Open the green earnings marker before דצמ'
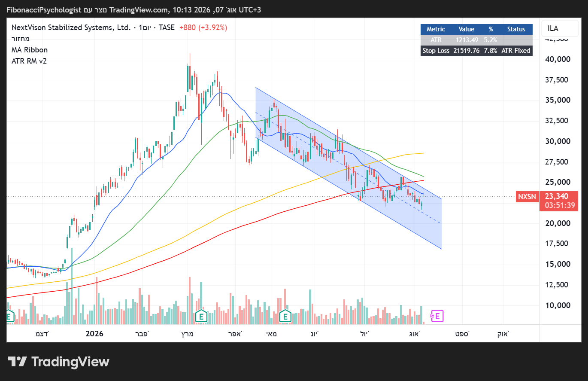This screenshot has height=381, width=588. click(10, 317)
